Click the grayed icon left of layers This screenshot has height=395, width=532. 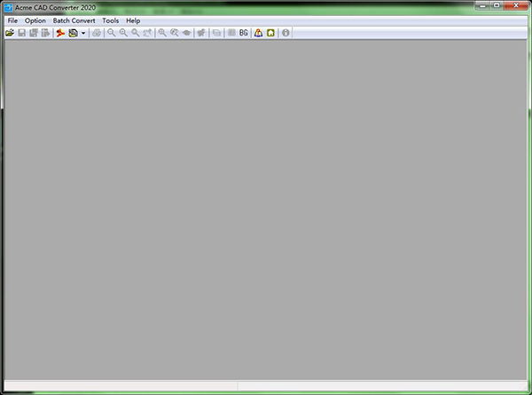click(x=201, y=33)
